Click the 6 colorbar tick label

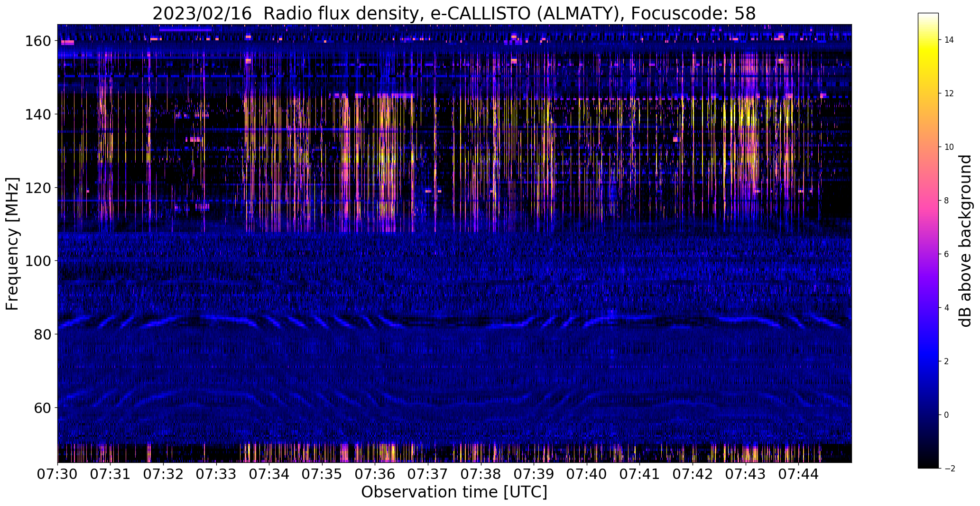click(947, 254)
